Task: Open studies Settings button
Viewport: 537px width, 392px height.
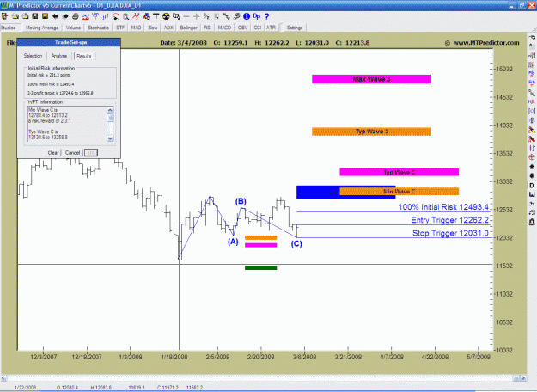Action: click(x=295, y=28)
